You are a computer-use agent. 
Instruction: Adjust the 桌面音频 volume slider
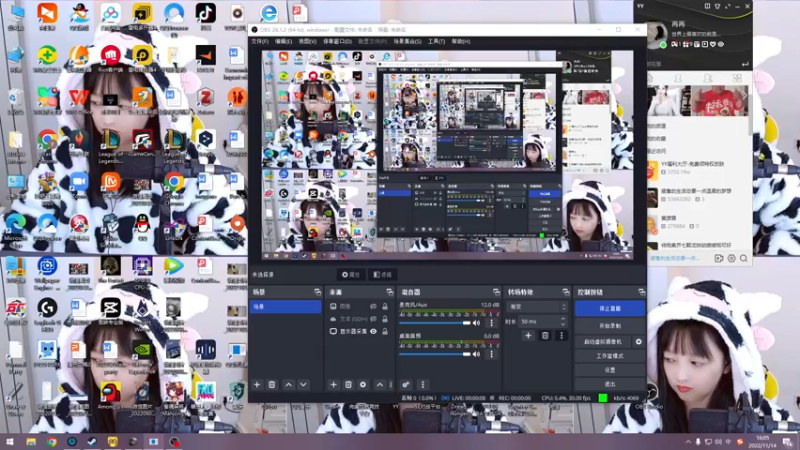tap(435, 354)
